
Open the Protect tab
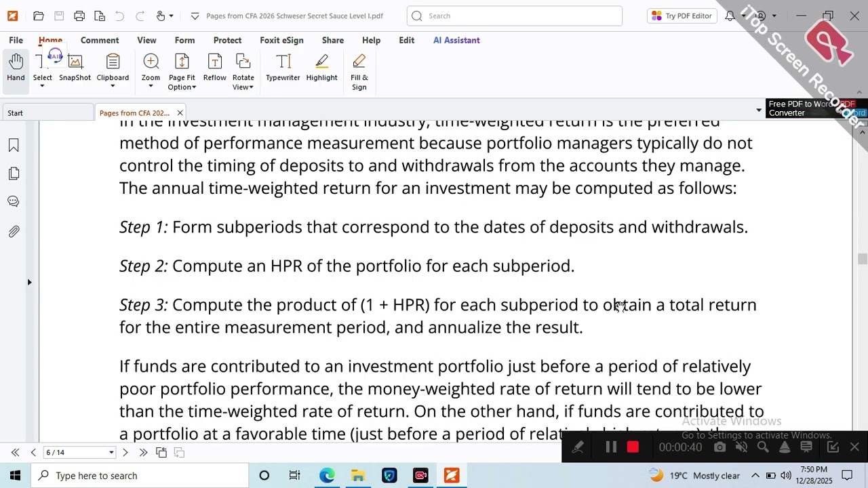tap(227, 40)
